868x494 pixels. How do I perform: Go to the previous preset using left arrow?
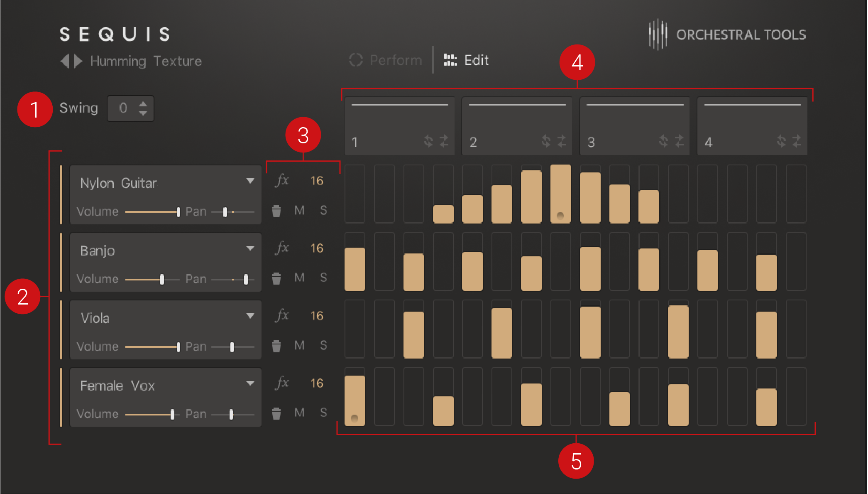64,61
